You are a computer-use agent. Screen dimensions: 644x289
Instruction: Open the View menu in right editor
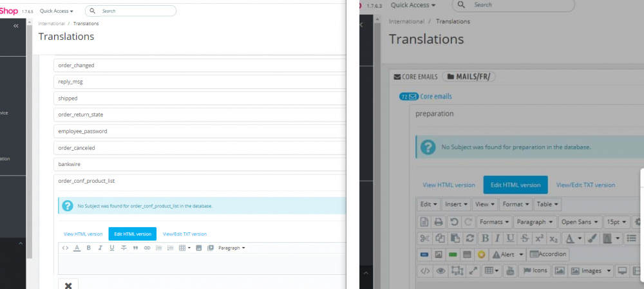(x=485, y=204)
